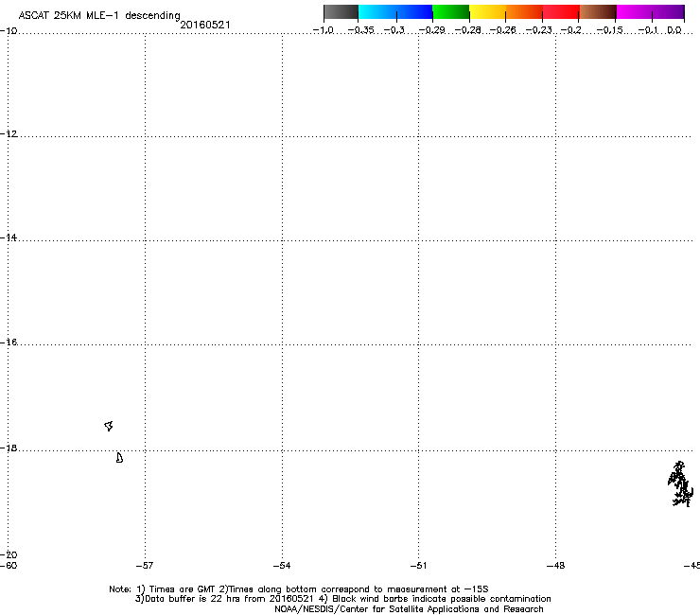
Task: Select the yellow color bar segment
Action: pyautogui.click(x=487, y=12)
